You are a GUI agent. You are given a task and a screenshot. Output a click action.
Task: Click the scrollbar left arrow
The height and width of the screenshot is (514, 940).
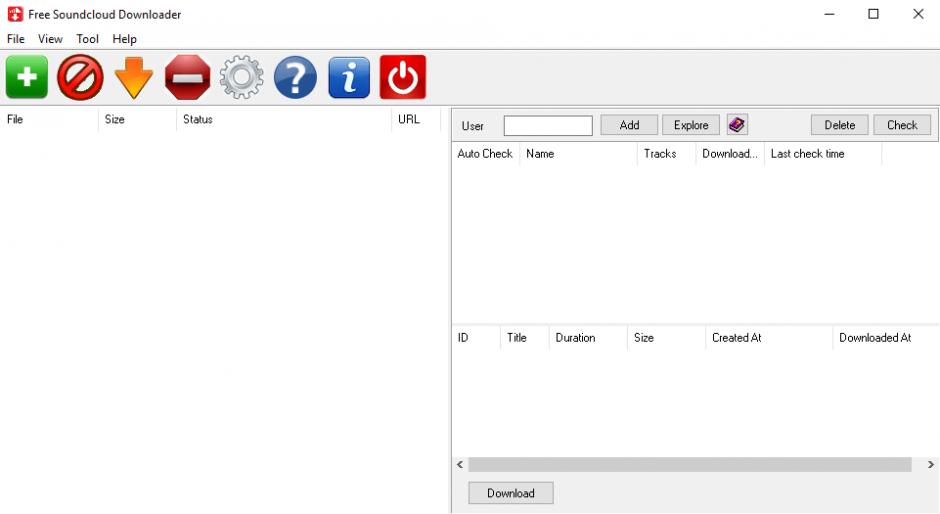(x=460, y=464)
